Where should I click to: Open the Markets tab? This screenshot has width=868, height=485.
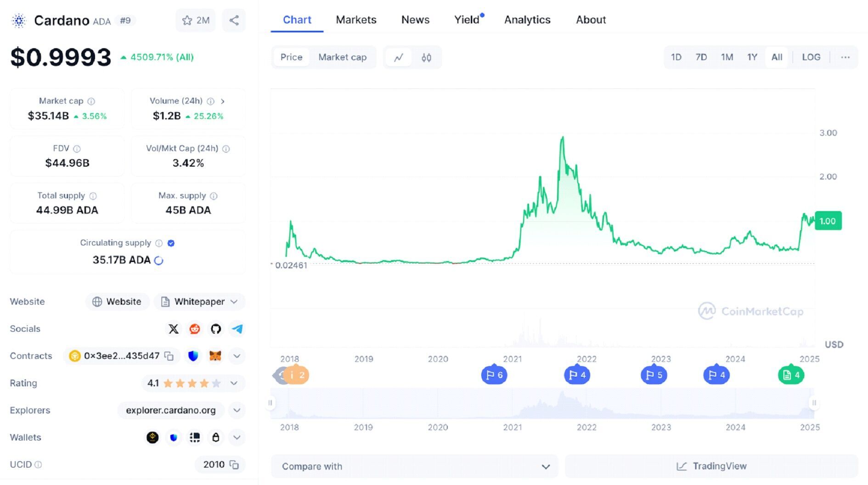coord(356,20)
